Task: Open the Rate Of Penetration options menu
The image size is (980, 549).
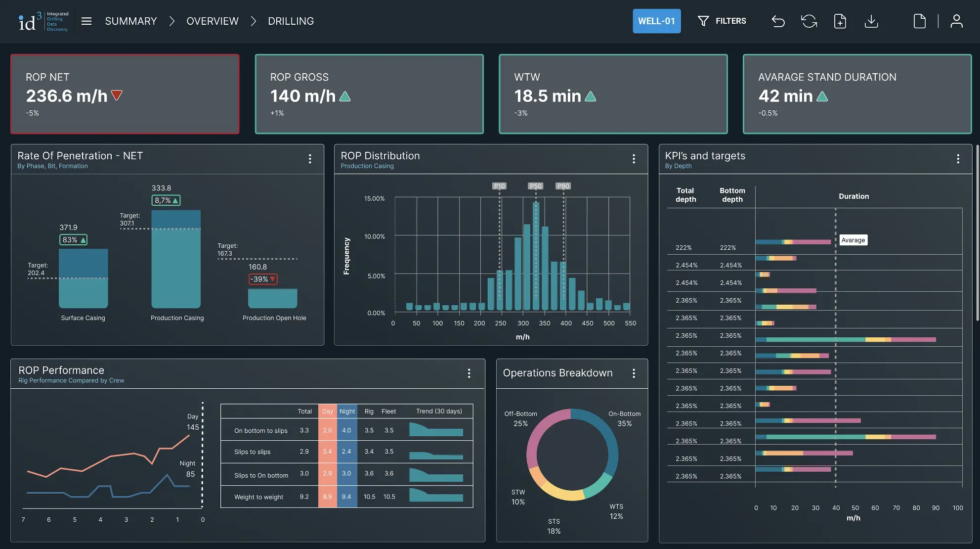Action: pos(310,159)
